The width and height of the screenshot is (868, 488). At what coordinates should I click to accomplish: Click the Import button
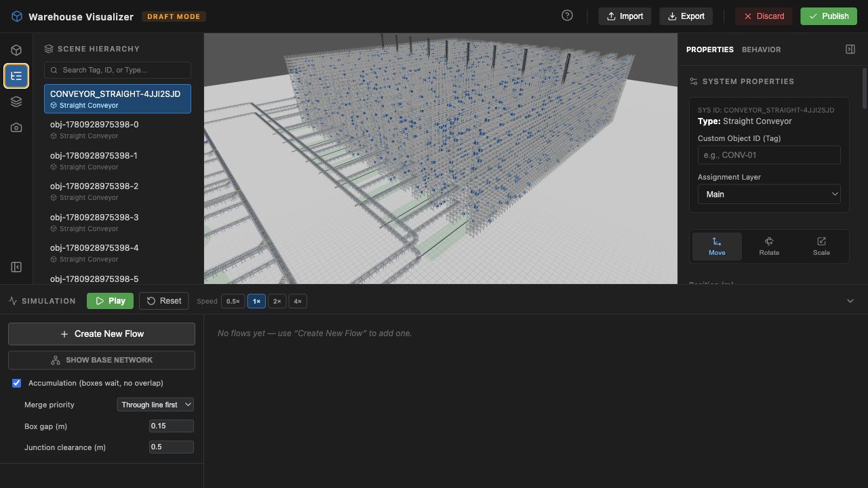tap(625, 16)
